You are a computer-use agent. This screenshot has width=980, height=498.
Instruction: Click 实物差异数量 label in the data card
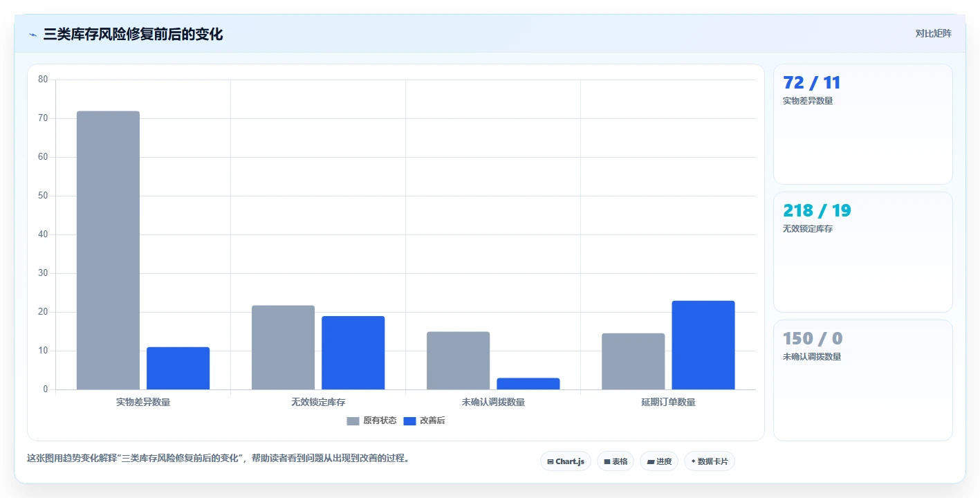tap(808, 101)
